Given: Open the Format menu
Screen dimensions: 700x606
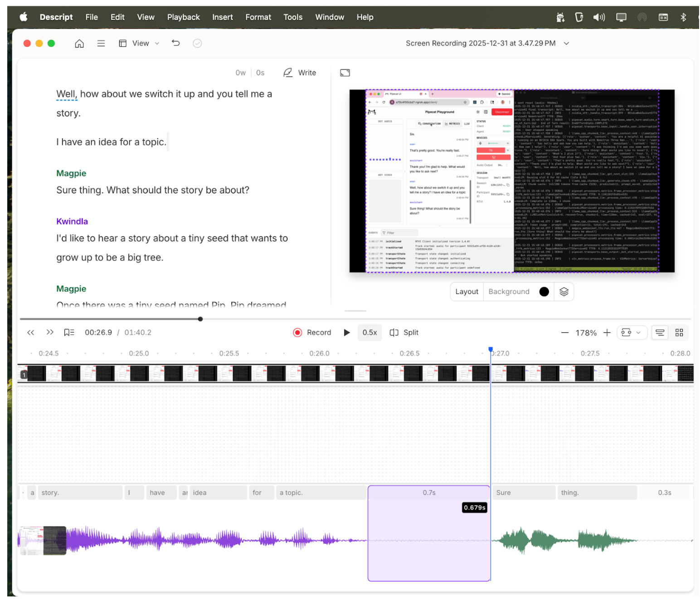Looking at the screenshot, I should [258, 17].
